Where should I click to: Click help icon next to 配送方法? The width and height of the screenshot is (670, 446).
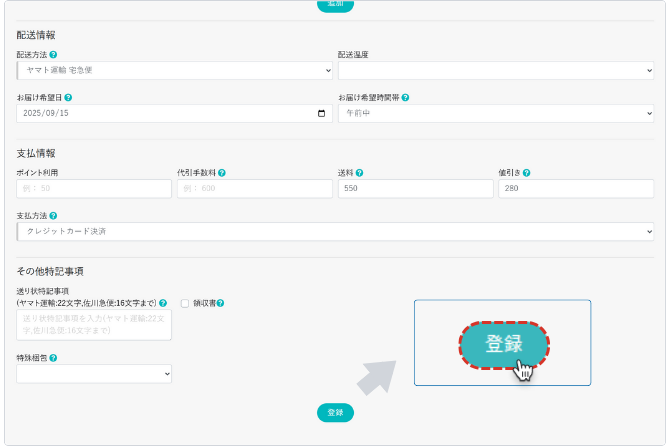(x=53, y=55)
